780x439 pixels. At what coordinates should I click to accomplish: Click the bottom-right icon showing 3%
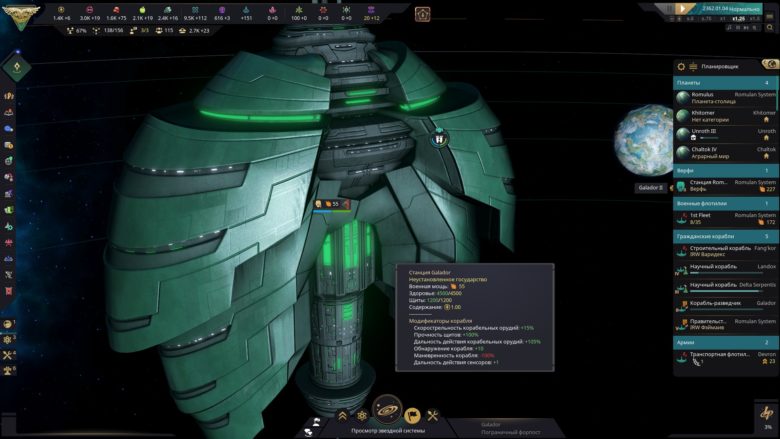pyautogui.click(x=767, y=417)
